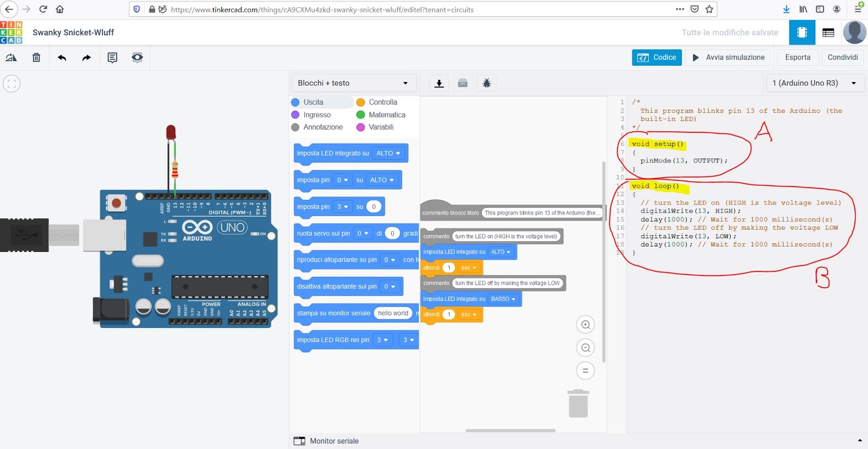The image size is (868, 449).
Task: Open the 1 (Arduino Uno R3) device dropdown
Action: 815,83
